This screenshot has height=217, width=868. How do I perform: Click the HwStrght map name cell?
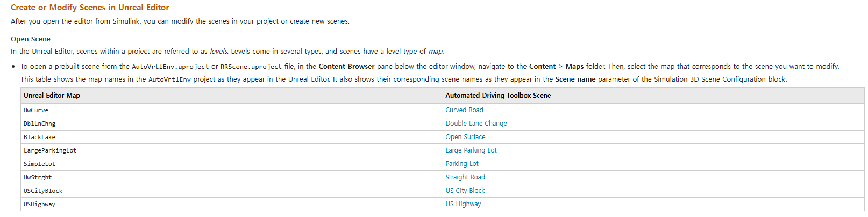click(x=232, y=177)
